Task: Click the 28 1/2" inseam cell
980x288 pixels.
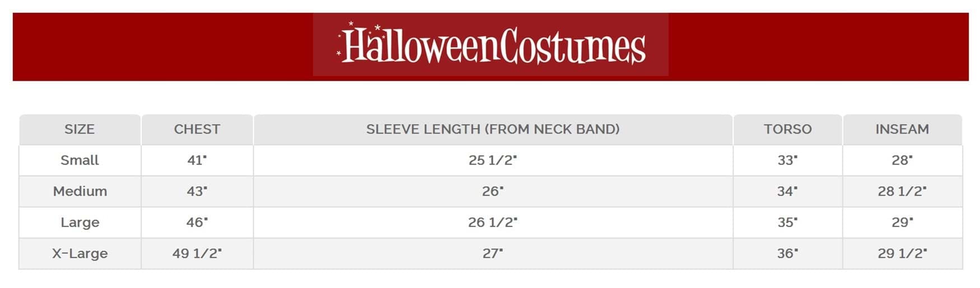Action: click(x=902, y=191)
